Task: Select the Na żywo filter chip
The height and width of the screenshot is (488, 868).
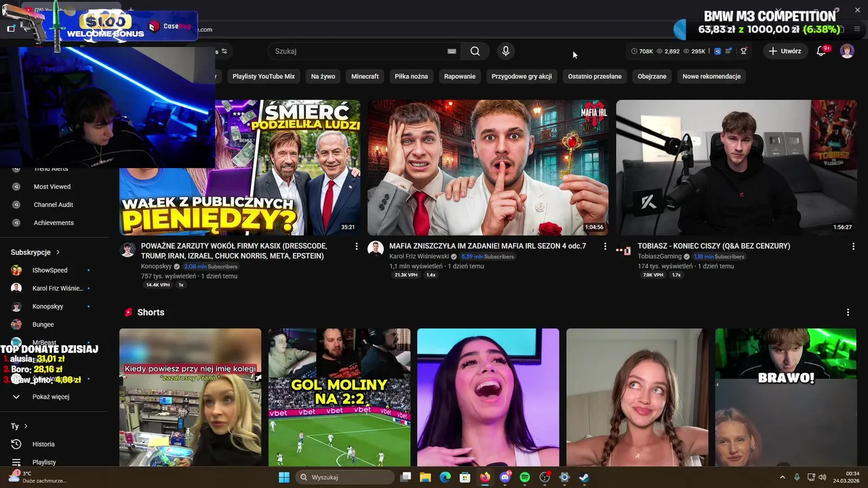Action: click(x=323, y=77)
